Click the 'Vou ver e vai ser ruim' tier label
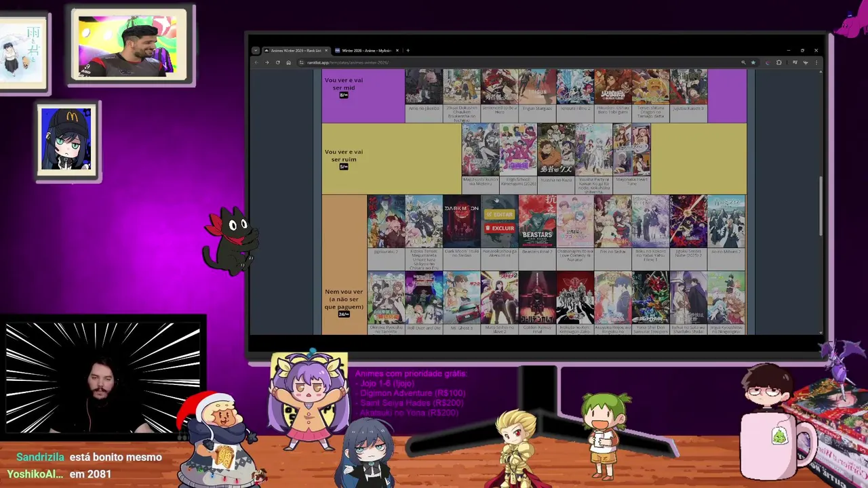 [x=344, y=155]
